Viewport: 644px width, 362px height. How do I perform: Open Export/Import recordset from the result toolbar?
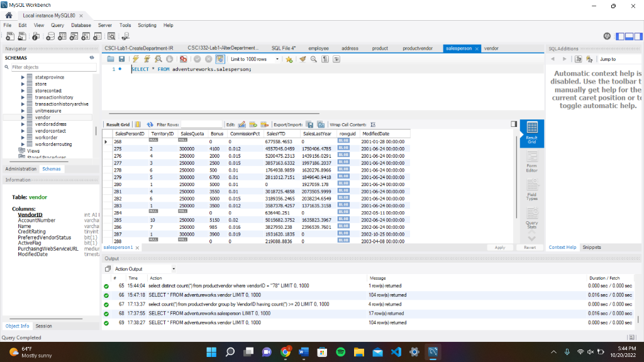pos(309,124)
